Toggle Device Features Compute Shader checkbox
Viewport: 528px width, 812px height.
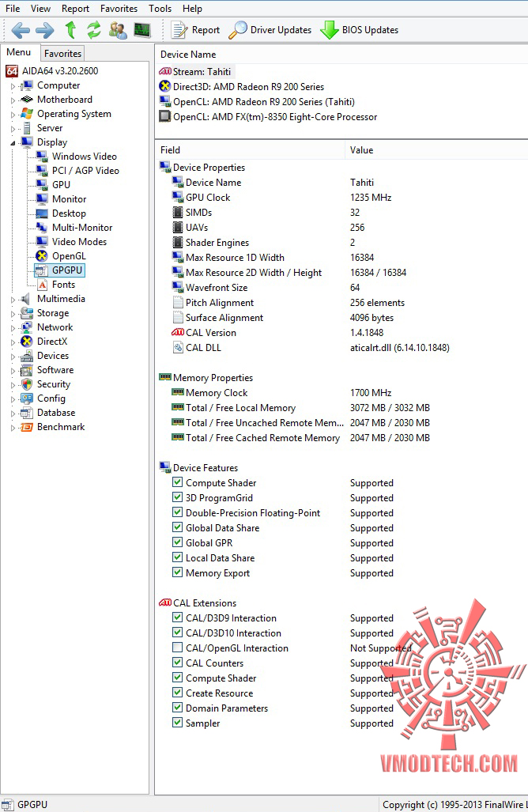pyautogui.click(x=178, y=482)
